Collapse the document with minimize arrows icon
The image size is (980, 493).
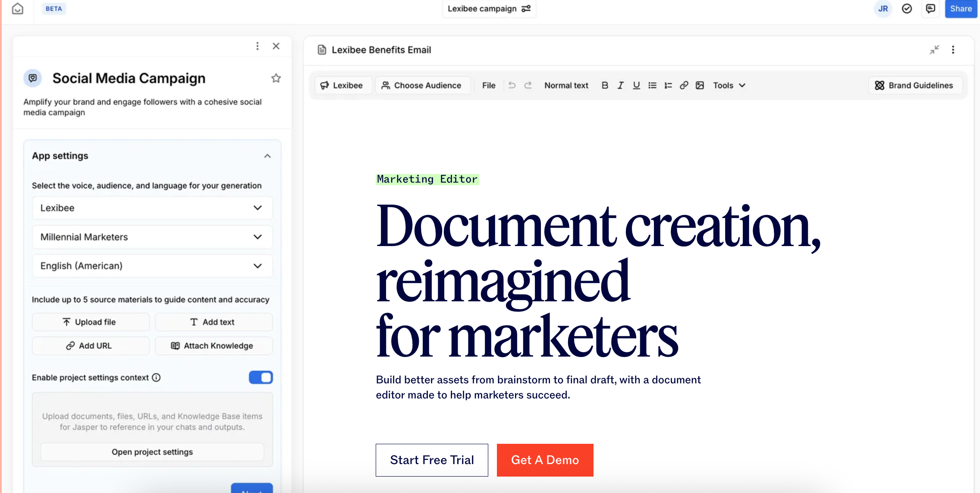934,50
